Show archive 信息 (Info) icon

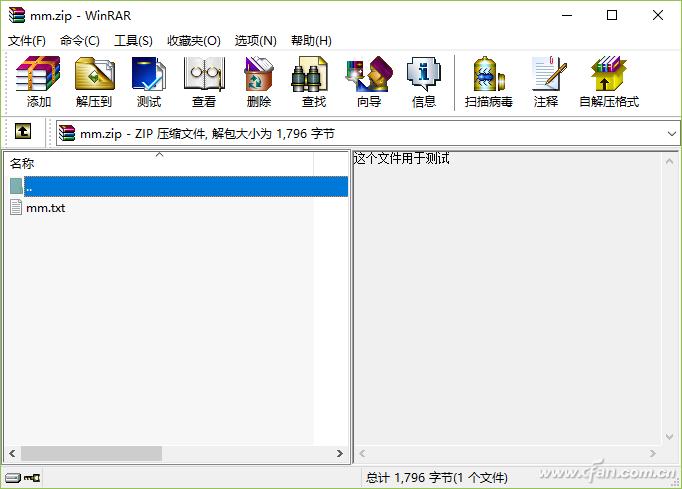tap(424, 82)
